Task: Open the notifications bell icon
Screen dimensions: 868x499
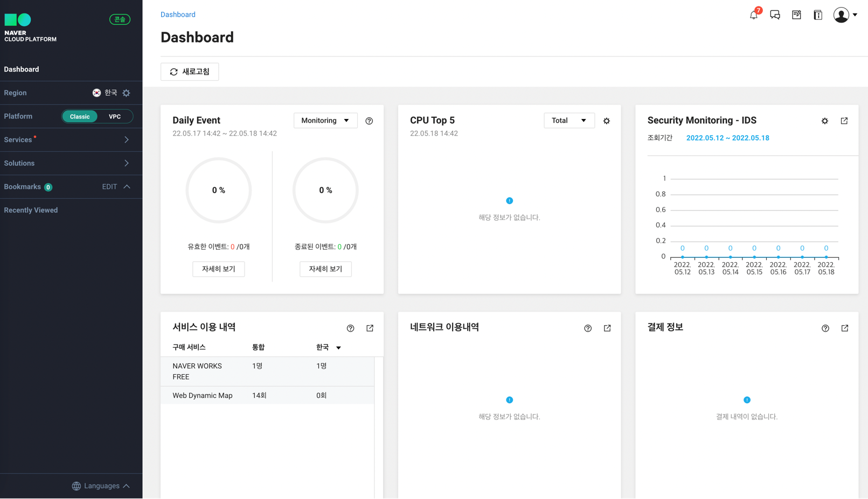Action: tap(753, 15)
